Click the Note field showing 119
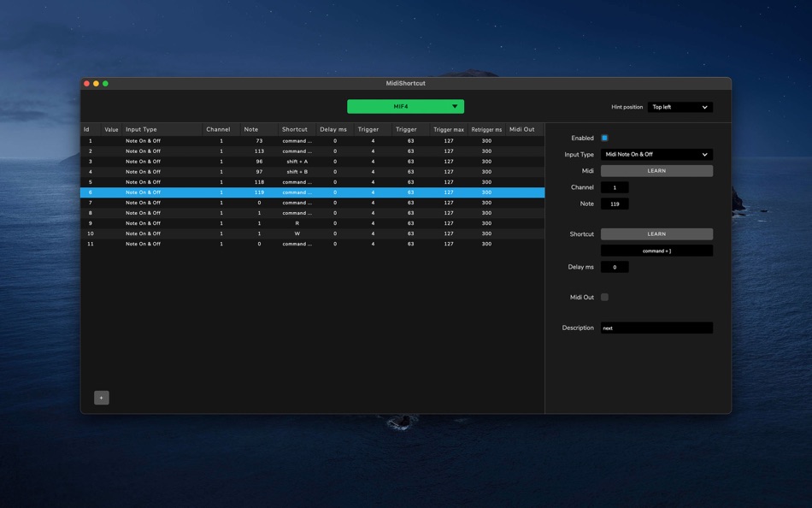The width and height of the screenshot is (812, 508). tap(615, 204)
